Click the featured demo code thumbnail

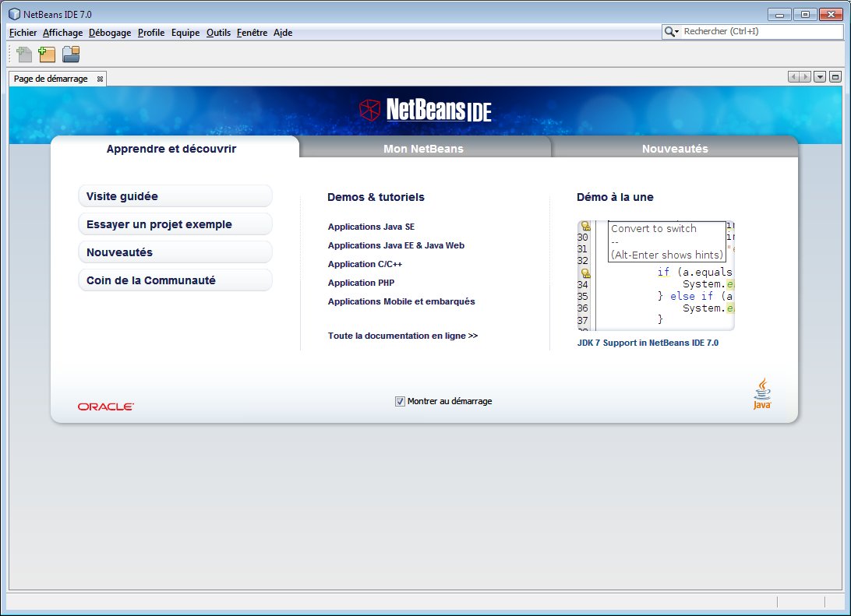pyautogui.click(x=655, y=276)
